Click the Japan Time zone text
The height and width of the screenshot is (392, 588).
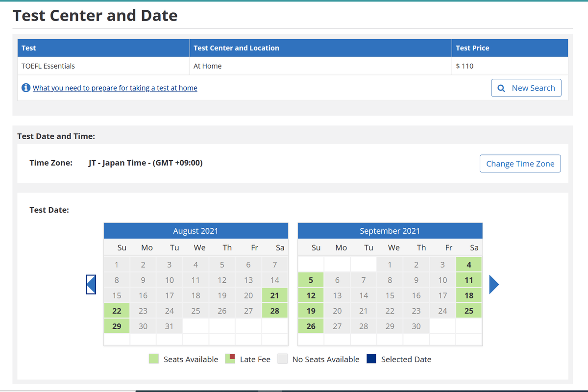[x=146, y=163]
